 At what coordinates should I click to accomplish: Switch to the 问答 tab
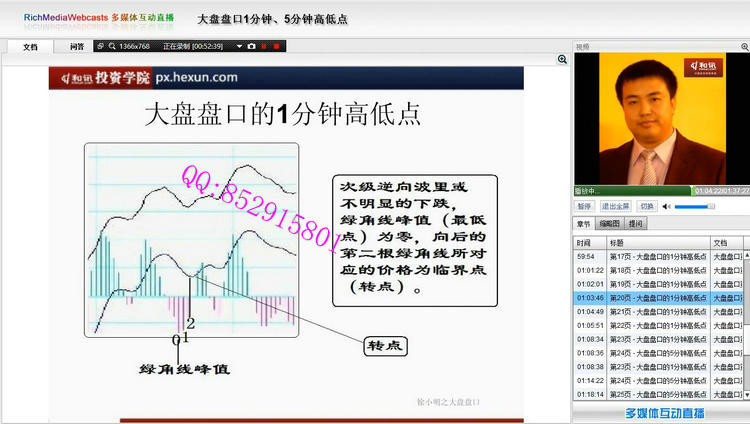(x=77, y=46)
